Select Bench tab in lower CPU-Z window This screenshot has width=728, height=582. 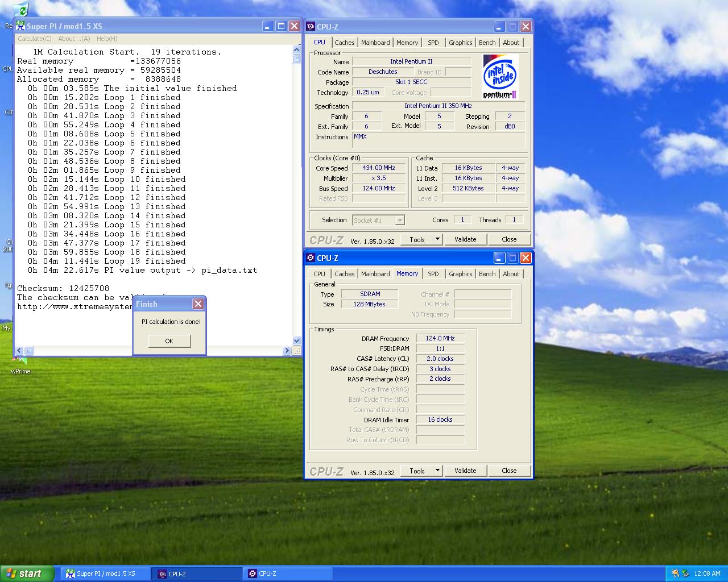[487, 274]
